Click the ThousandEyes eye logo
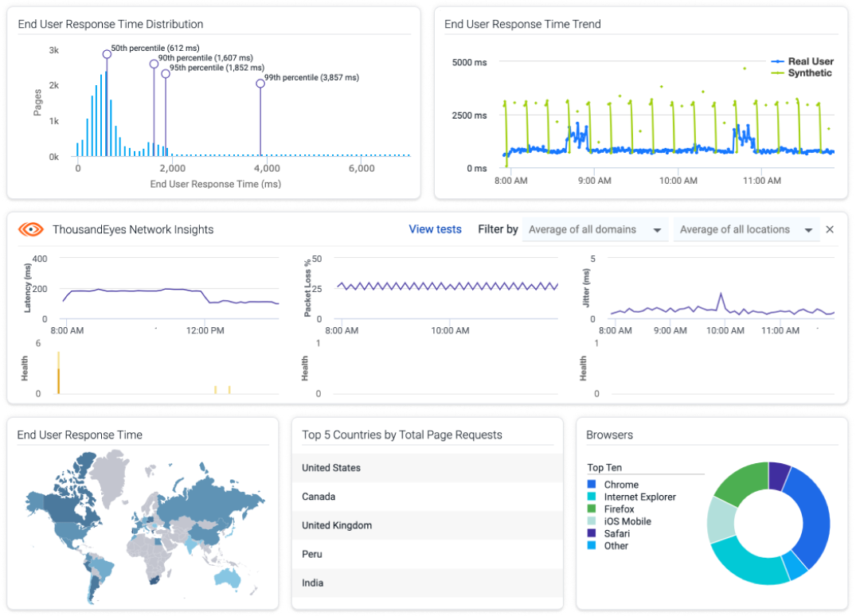The height and width of the screenshot is (616, 860). [x=32, y=229]
